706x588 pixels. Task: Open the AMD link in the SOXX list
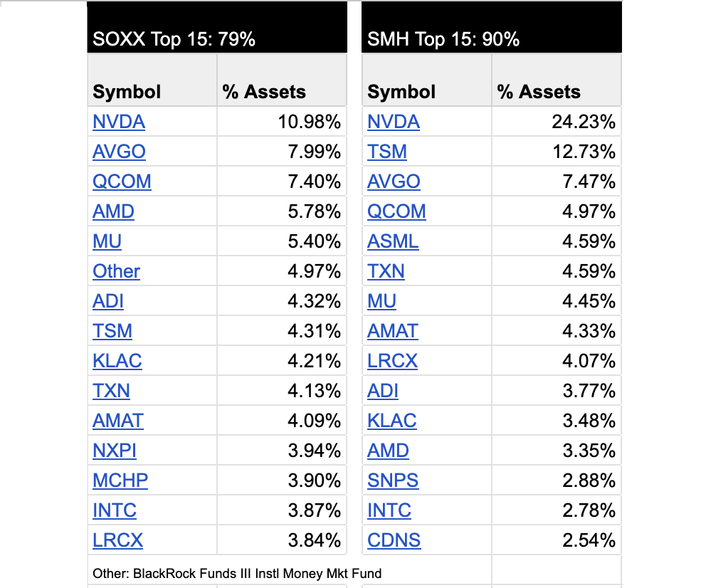click(x=112, y=211)
